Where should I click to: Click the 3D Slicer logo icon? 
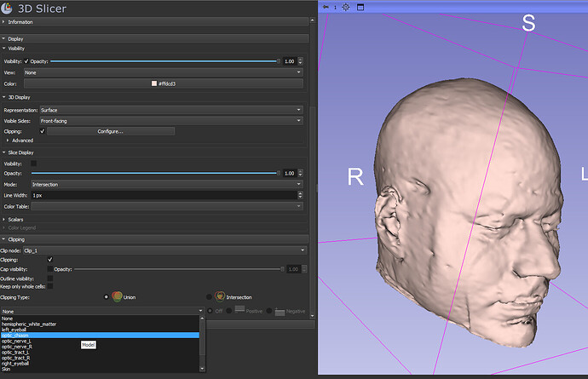click(8, 8)
